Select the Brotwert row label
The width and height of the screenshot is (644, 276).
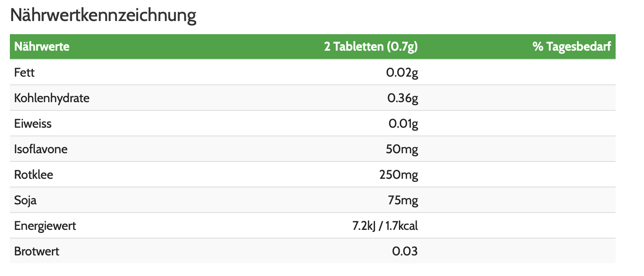coord(37,252)
